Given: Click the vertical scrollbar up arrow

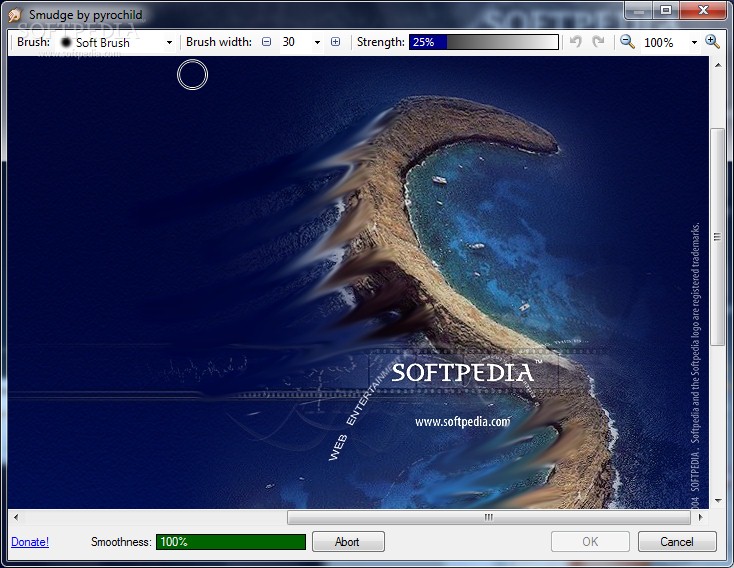Looking at the screenshot, I should tap(718, 65).
